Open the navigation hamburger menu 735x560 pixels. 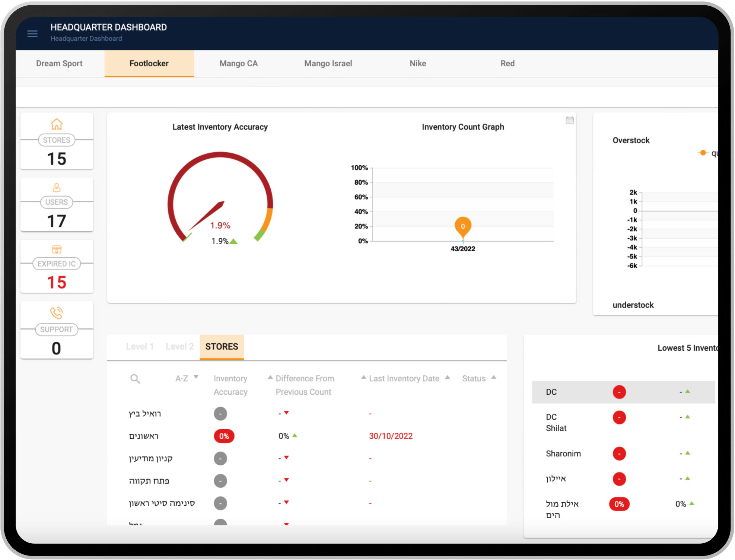click(x=32, y=34)
